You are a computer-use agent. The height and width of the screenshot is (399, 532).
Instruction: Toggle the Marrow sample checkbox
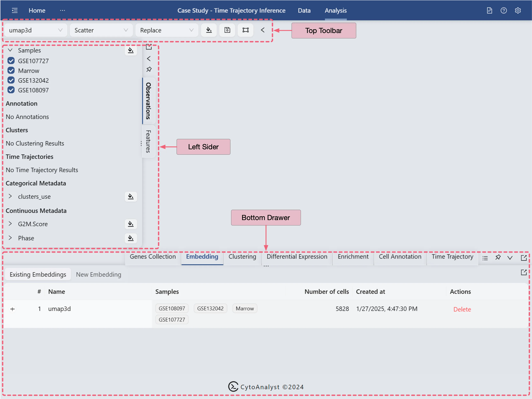11,70
